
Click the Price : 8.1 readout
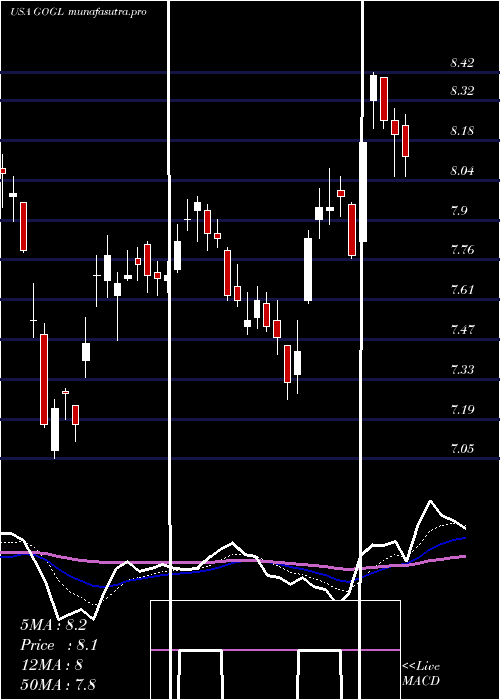(x=59, y=645)
